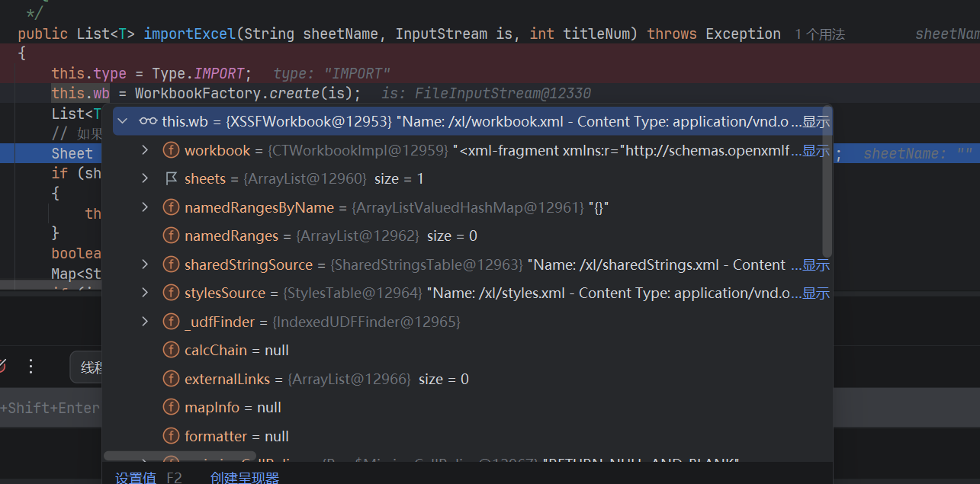Click the sheetName inline debug hint
This screenshot has height=484, width=980.
pos(917,153)
